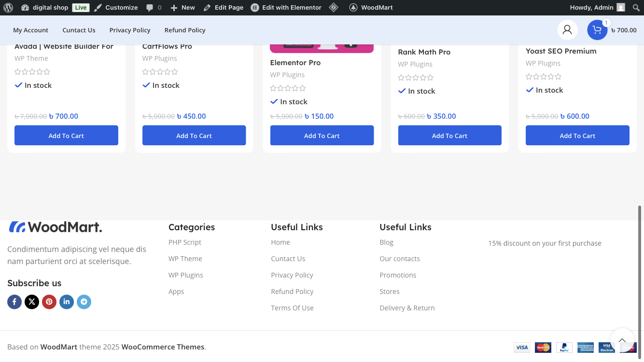Visit the Facebook social icon
This screenshot has height=362, width=644.
(x=14, y=302)
